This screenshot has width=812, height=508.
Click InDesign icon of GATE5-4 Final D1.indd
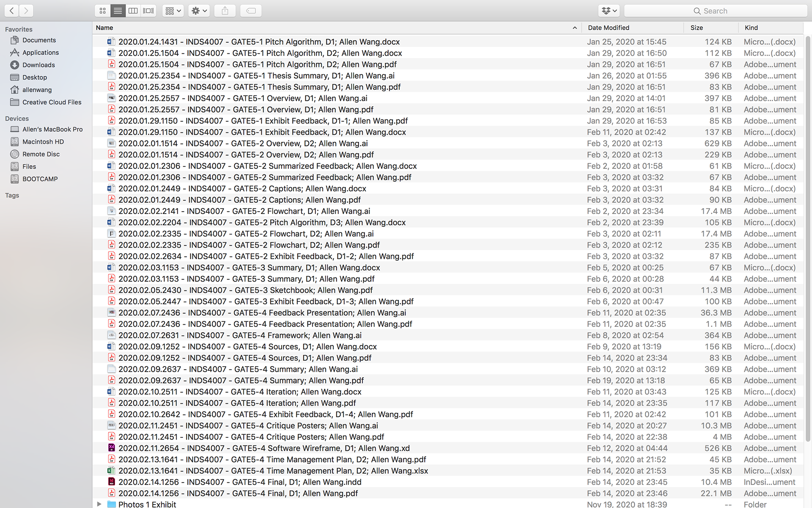pos(111,482)
